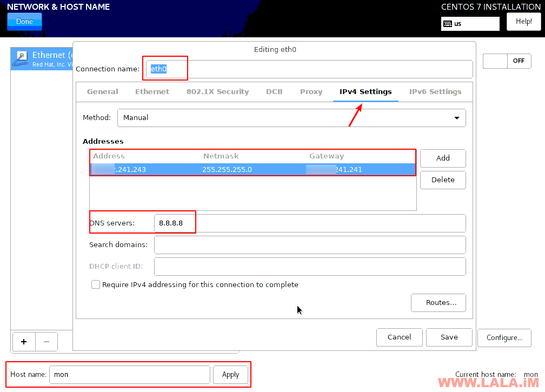Click the keyboard layout icon next to us
545x392 pixels.
click(x=448, y=24)
